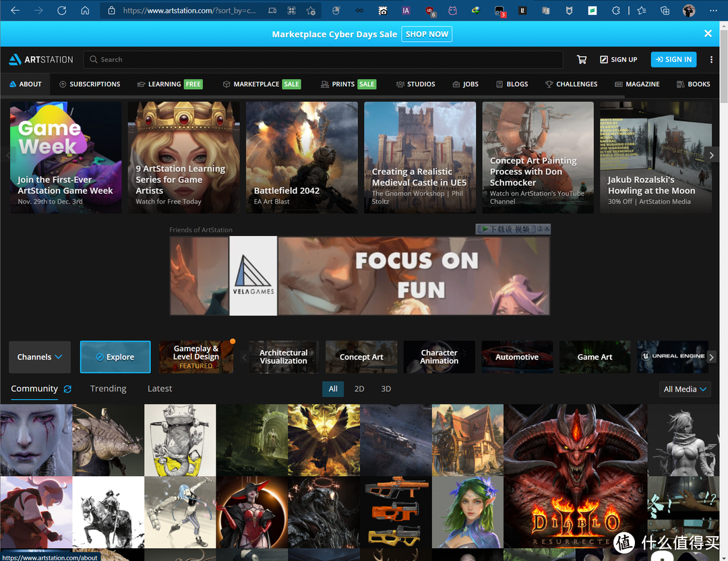Screen dimensions: 728x561
Task: Click the site lock icon in address bar
Action: (x=111, y=10)
